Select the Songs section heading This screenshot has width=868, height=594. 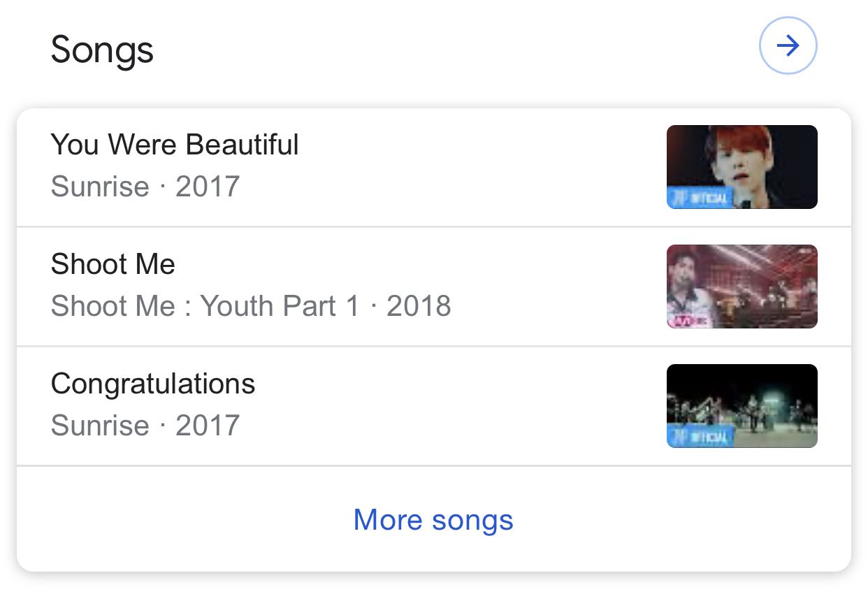(102, 50)
